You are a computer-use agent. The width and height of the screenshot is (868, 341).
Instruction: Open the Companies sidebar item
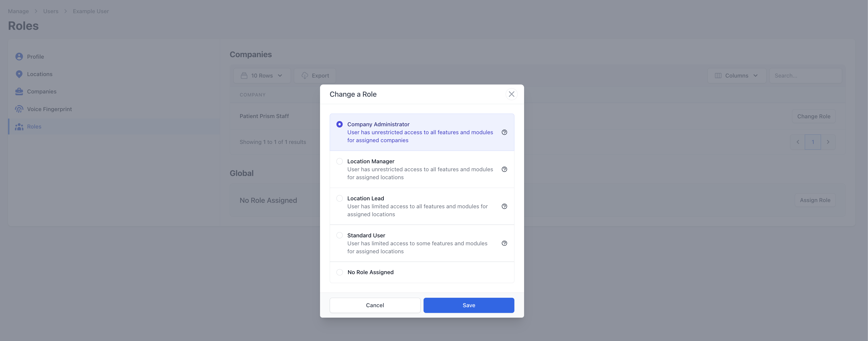pyautogui.click(x=114, y=91)
